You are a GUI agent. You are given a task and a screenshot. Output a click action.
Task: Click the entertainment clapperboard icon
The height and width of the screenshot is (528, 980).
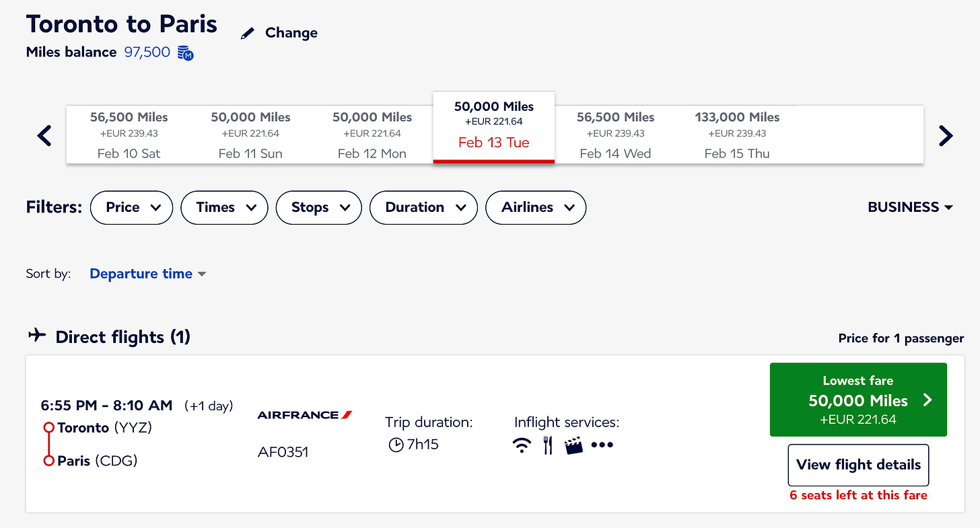(573, 445)
